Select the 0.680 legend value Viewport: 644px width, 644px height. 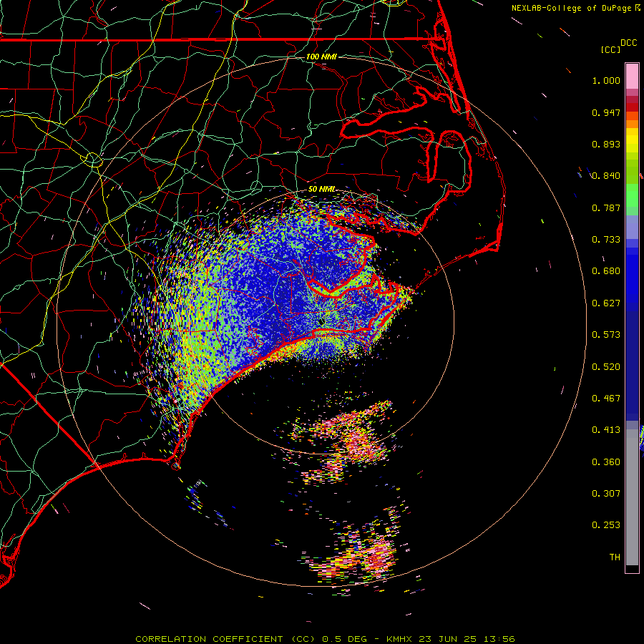(606, 271)
